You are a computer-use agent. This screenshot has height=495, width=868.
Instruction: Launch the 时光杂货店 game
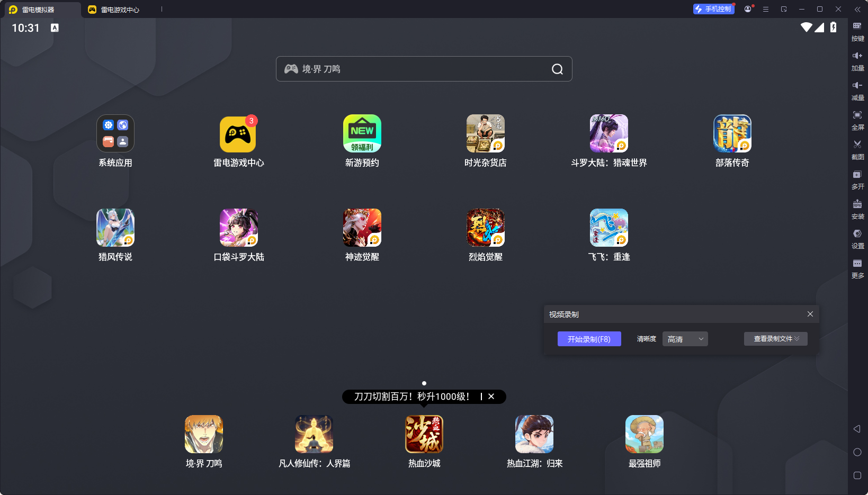point(486,133)
